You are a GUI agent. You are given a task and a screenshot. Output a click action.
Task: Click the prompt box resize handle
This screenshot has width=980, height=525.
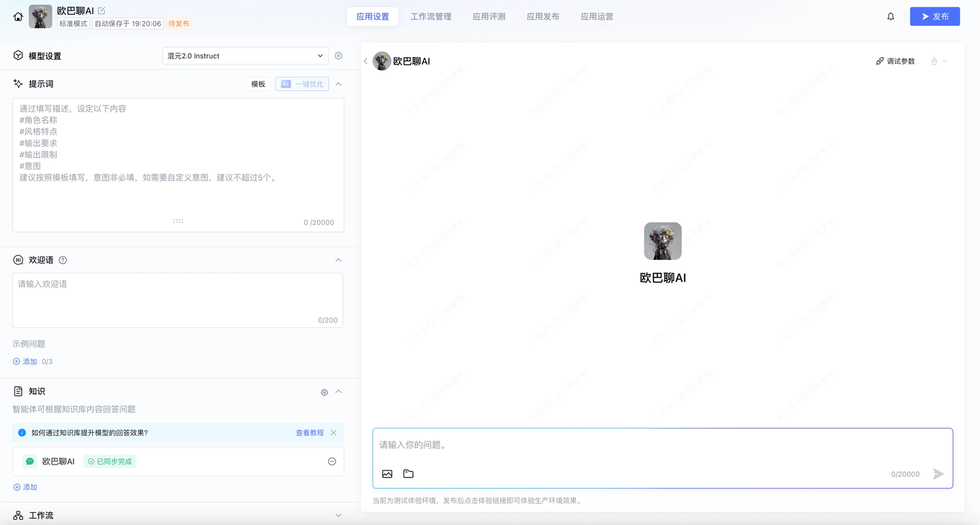coord(178,221)
